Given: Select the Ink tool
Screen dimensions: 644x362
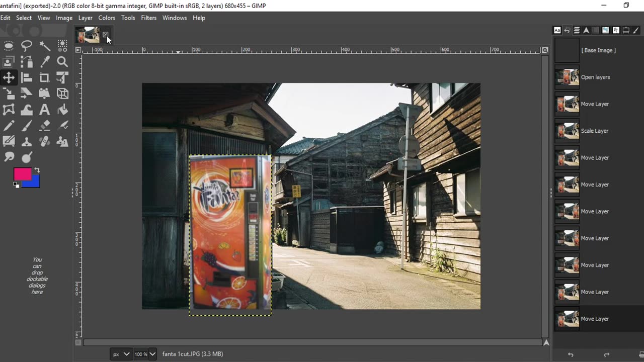Looking at the screenshot, I should [62, 126].
